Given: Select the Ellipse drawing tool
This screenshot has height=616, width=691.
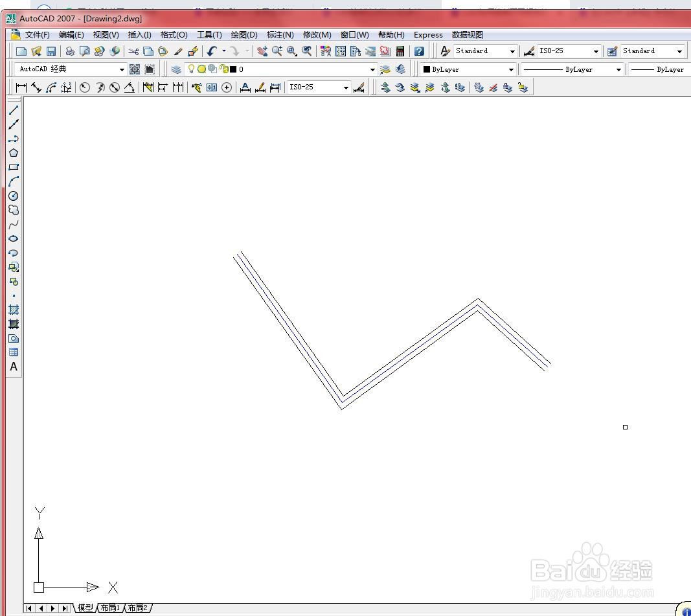Looking at the screenshot, I should [14, 238].
